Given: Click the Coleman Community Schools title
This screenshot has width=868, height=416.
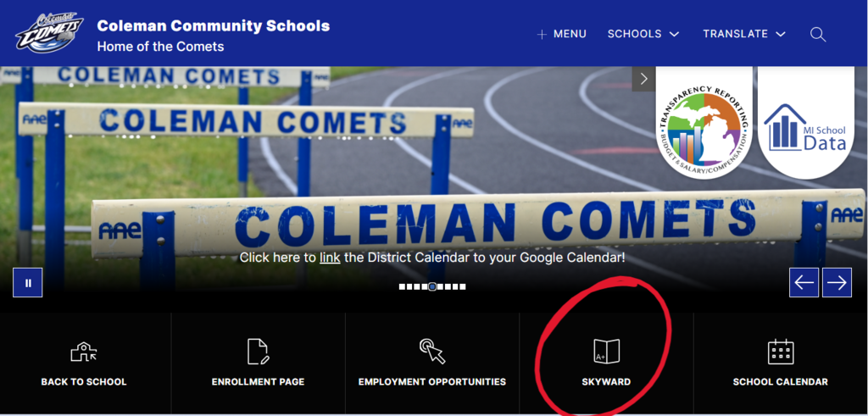Looking at the screenshot, I should (x=213, y=25).
